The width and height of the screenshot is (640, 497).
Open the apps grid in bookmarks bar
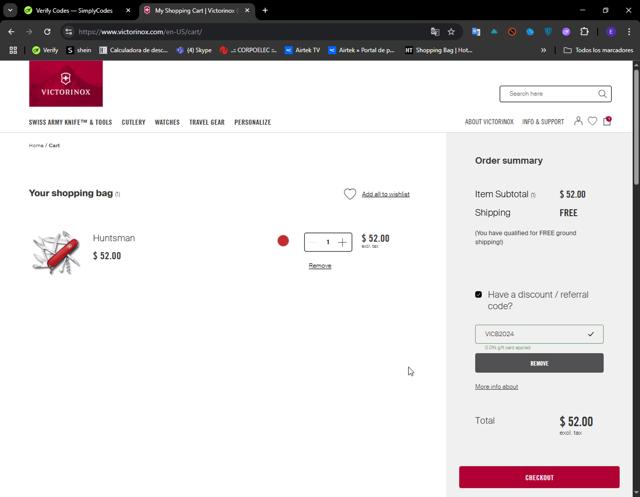pos(13,50)
